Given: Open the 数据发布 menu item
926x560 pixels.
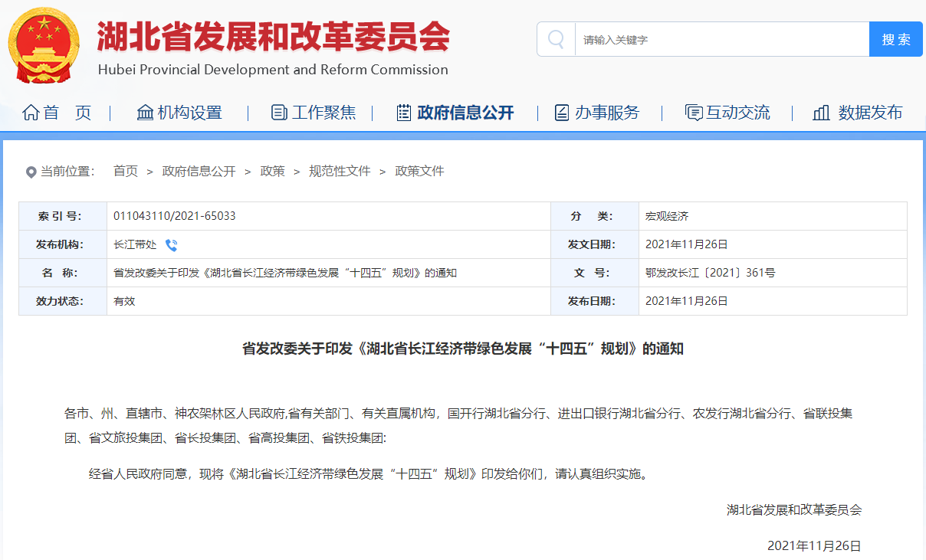Looking at the screenshot, I should (870, 113).
